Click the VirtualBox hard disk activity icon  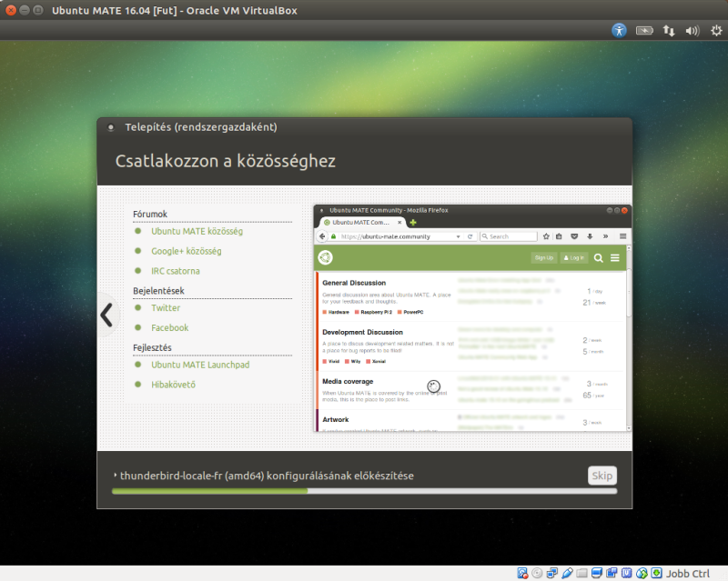pos(522,574)
